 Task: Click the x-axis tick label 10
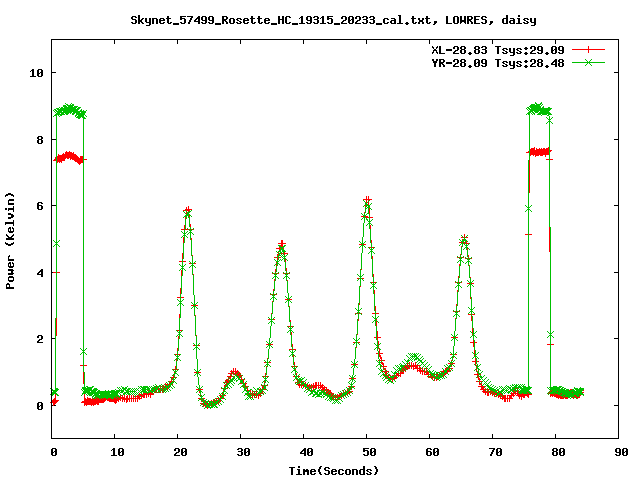[117, 452]
